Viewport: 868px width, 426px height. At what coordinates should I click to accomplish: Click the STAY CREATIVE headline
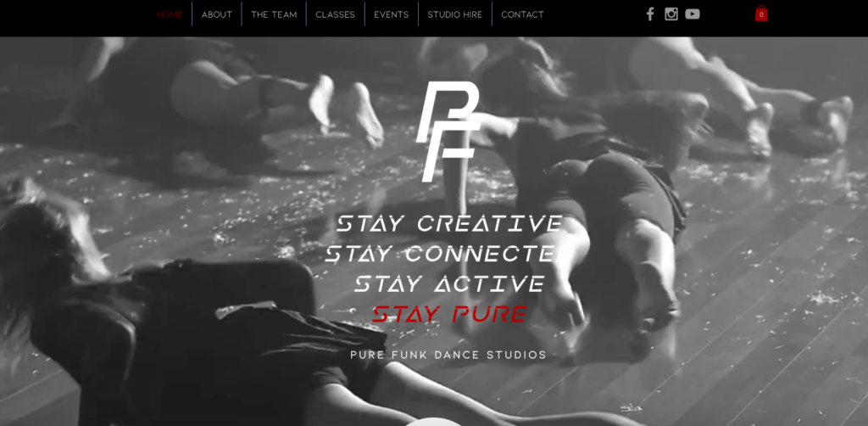pos(449,224)
